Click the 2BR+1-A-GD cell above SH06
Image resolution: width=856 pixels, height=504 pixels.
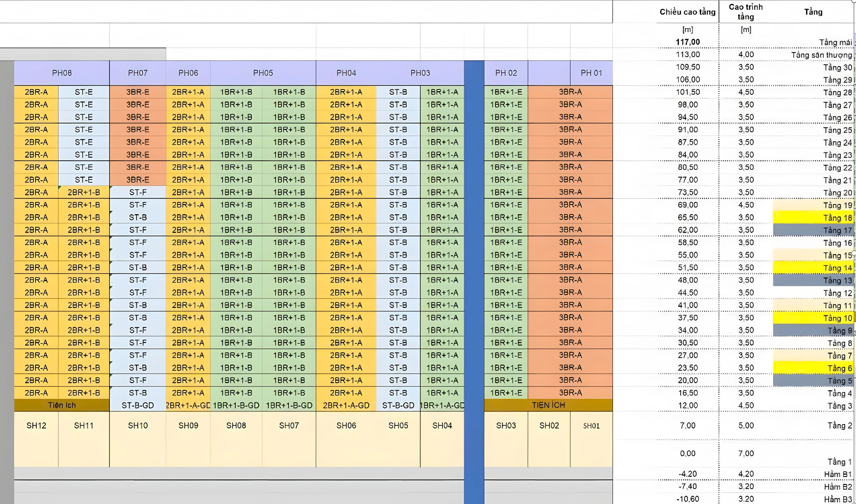click(346, 405)
